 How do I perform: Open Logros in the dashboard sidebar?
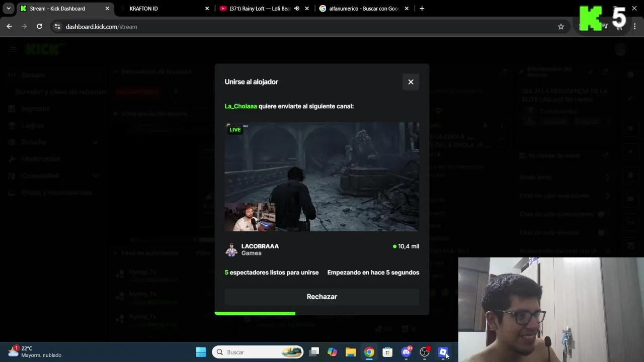33,125
